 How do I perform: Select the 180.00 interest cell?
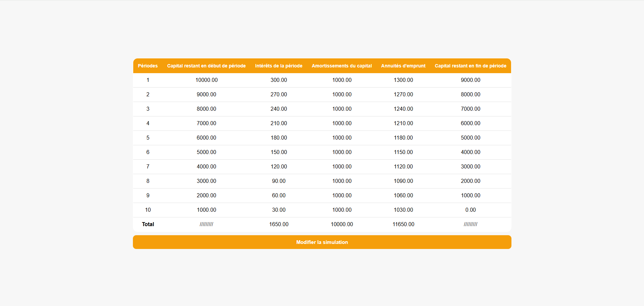click(279, 138)
